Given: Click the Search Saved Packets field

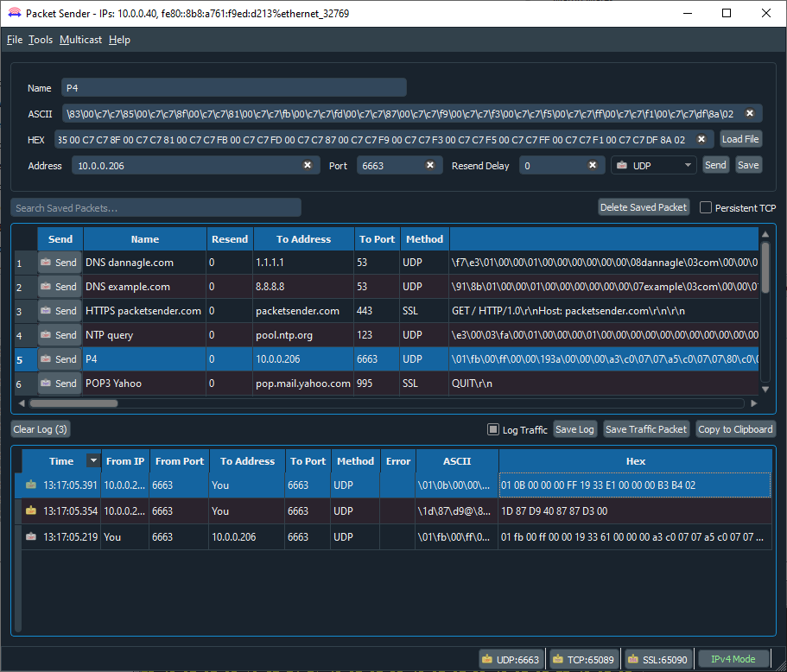Looking at the screenshot, I should pyautogui.click(x=156, y=208).
